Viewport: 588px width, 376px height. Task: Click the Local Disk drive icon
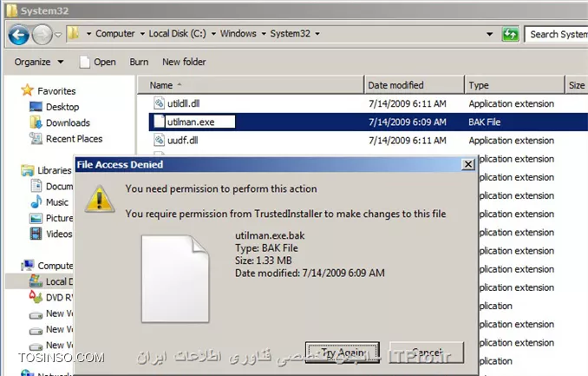click(36, 281)
